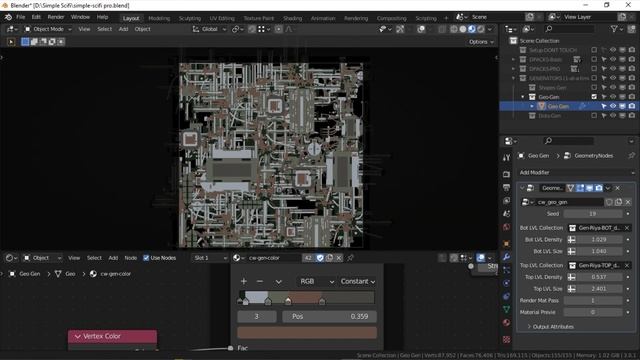Toggle Use Nodes checkbox in shader editor

tap(146, 258)
